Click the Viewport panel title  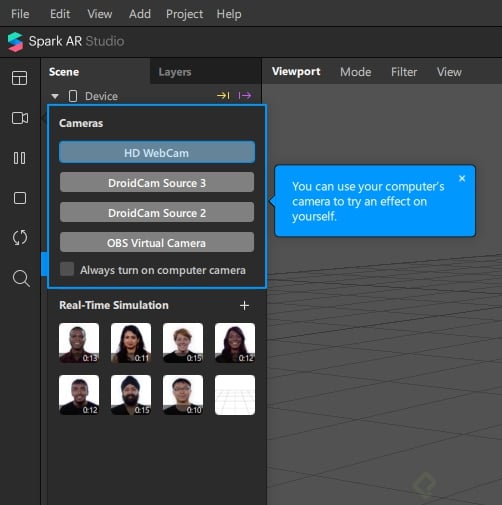coord(296,71)
